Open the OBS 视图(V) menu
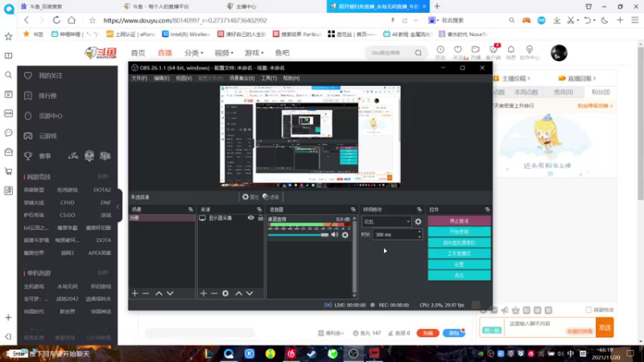The image size is (644, 362). (184, 78)
